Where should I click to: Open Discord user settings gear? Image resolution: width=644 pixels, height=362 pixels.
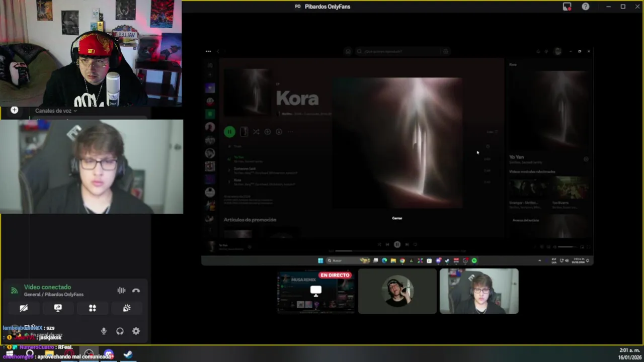136,331
